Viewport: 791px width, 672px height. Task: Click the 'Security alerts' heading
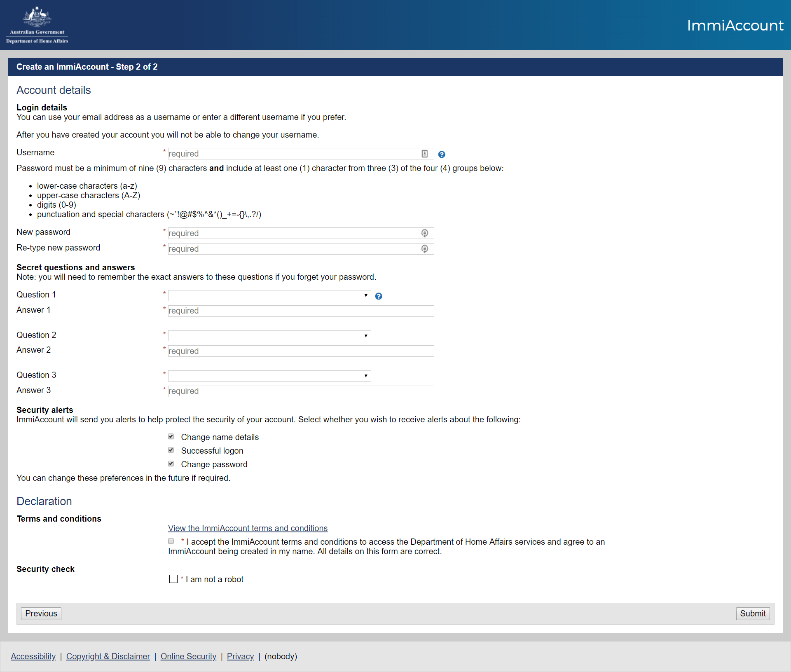tap(45, 410)
